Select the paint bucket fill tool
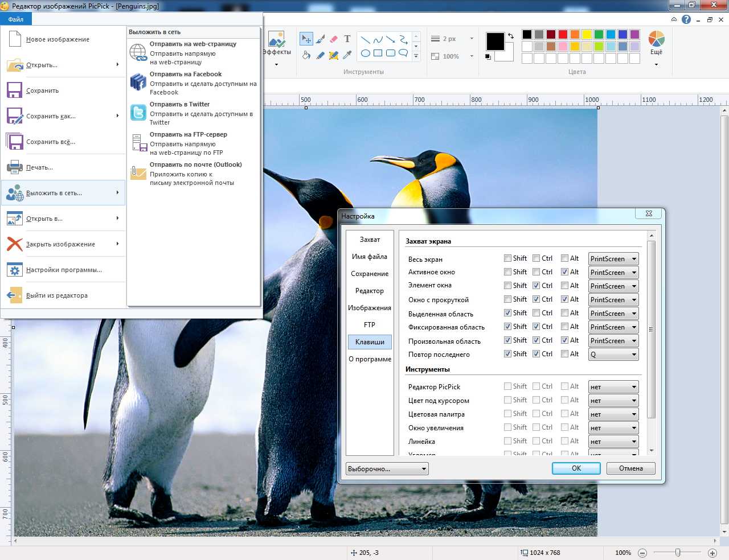This screenshot has width=729, height=560. tap(306, 55)
